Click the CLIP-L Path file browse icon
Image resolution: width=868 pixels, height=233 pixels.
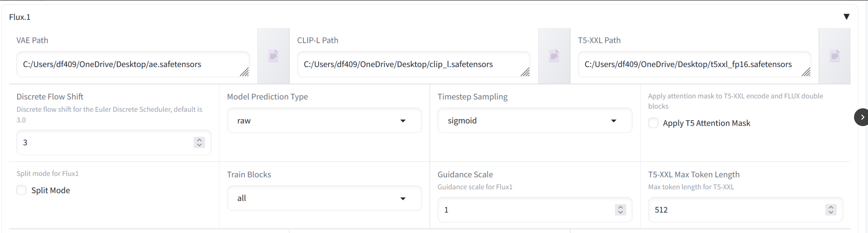coord(554,56)
